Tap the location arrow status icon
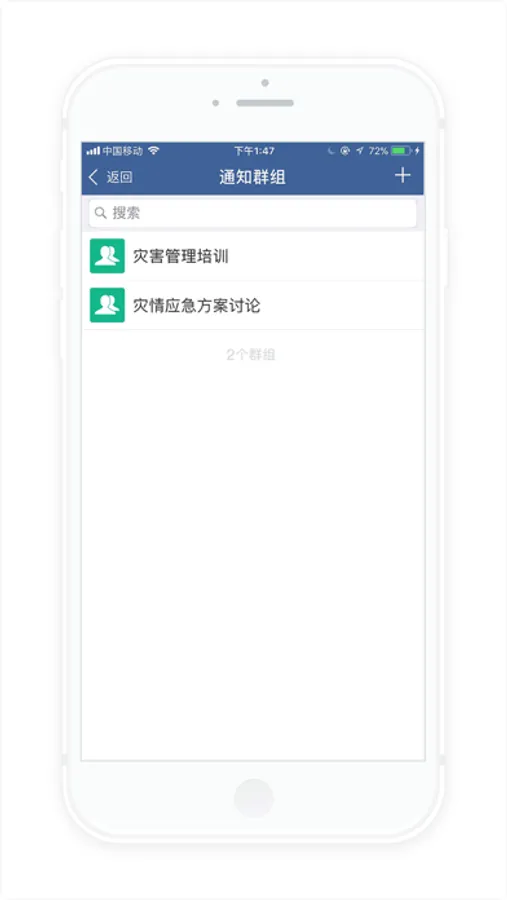Viewport: 507px width, 900px height. 360,151
